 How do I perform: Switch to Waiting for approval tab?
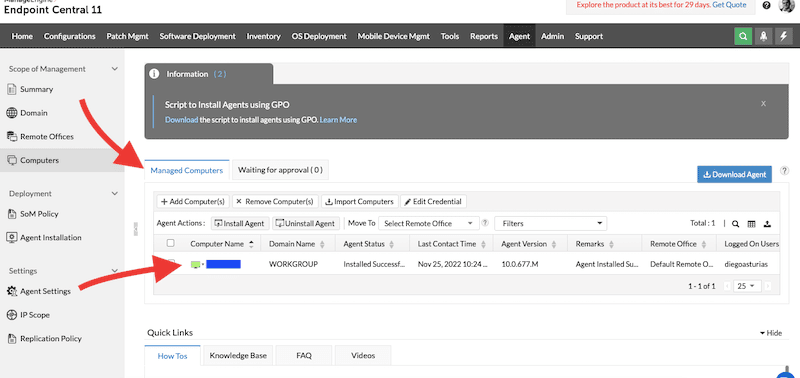click(280, 170)
